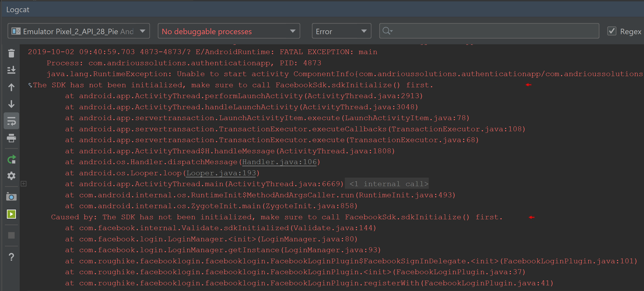The image size is (644, 291).
Task: Expand the 1 internal call entry
Action: [x=387, y=184]
